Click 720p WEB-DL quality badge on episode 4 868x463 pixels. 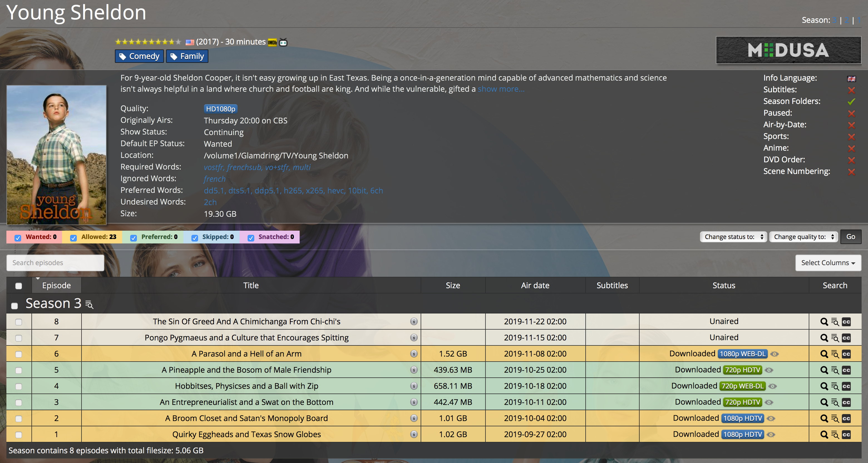coord(742,386)
